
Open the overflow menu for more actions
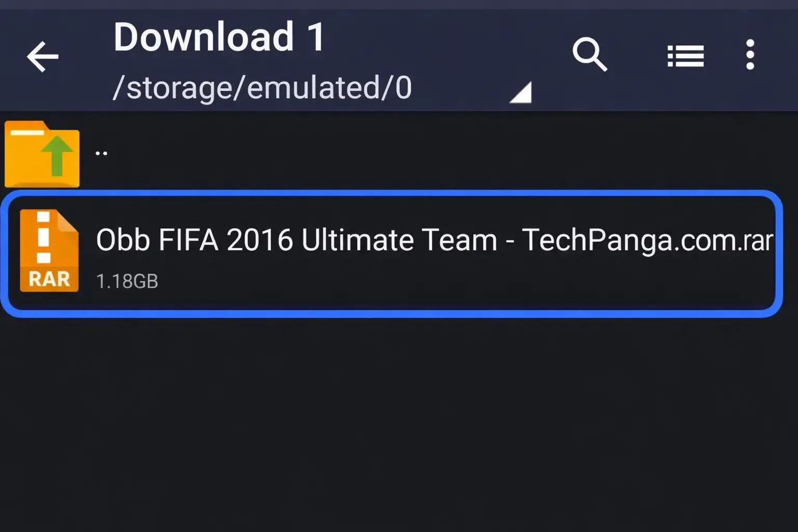[x=750, y=54]
